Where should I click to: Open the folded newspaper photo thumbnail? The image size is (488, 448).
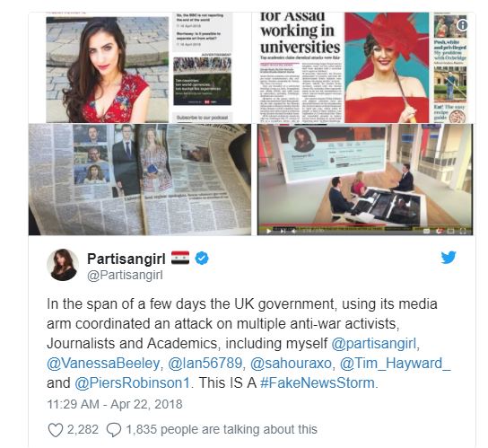140,180
